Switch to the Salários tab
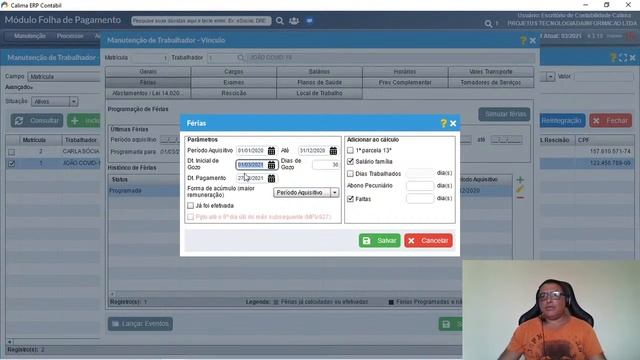 tap(319, 72)
